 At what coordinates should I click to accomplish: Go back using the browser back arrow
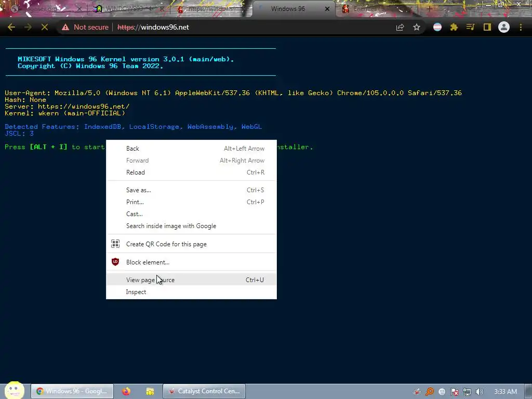(11, 27)
